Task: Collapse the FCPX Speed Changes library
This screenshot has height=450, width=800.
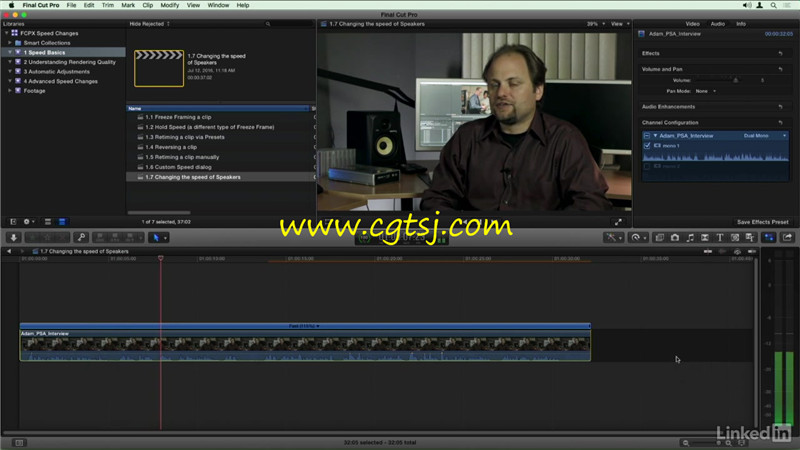Action: [x=7, y=33]
